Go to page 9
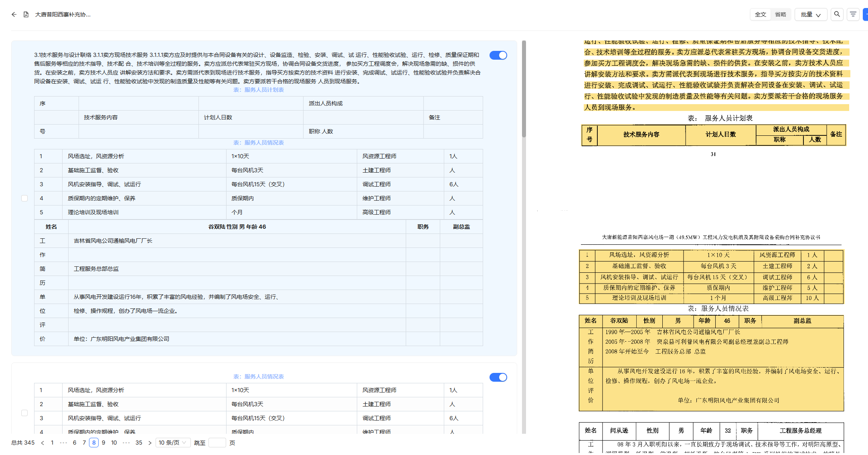The height and width of the screenshot is (455, 868). [x=103, y=443]
